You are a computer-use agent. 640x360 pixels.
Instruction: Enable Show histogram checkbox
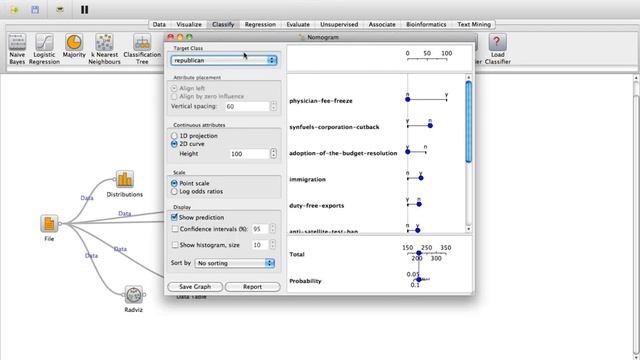pyautogui.click(x=175, y=245)
